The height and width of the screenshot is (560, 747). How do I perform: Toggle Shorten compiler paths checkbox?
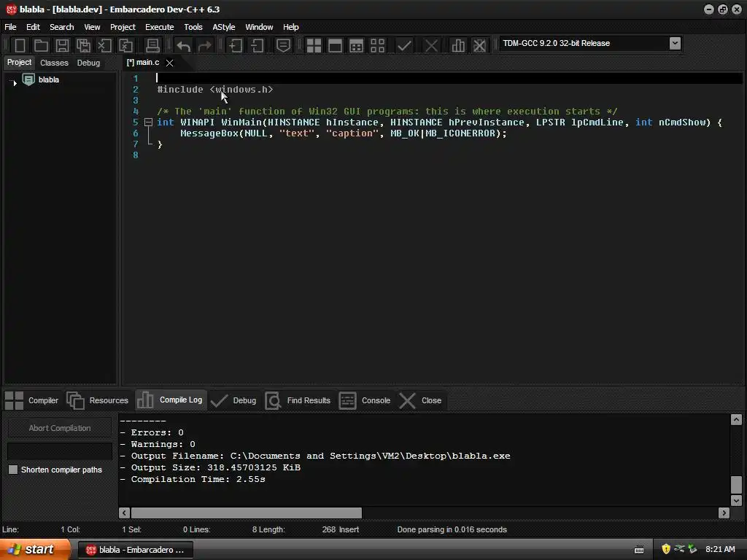tap(13, 470)
